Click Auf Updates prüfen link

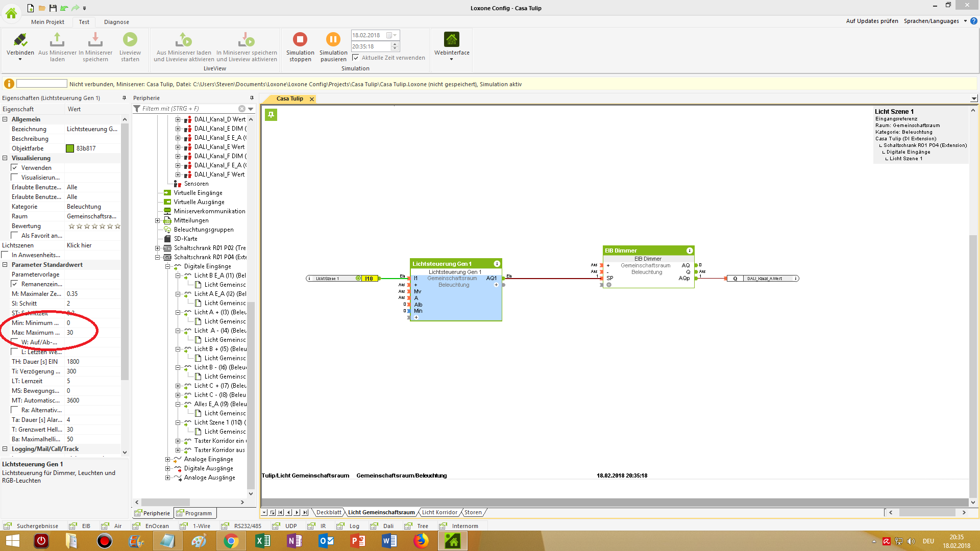872,21
